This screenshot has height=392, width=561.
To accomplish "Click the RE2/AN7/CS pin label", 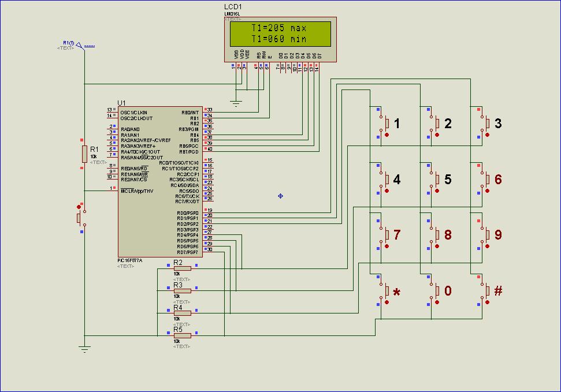I will (134, 180).
